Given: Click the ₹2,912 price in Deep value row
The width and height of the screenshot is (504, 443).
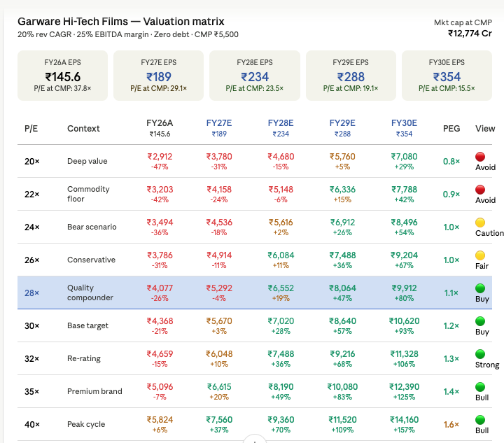Looking at the screenshot, I should click(160, 157).
